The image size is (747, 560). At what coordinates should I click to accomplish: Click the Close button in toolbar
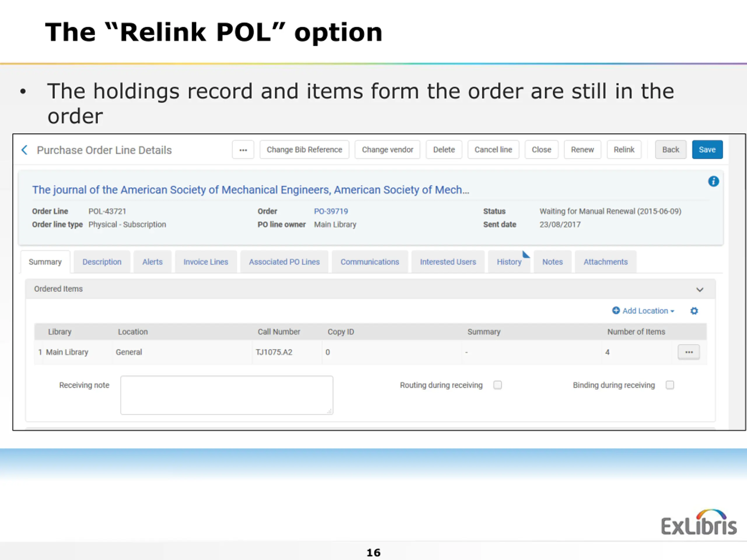pyautogui.click(x=541, y=150)
